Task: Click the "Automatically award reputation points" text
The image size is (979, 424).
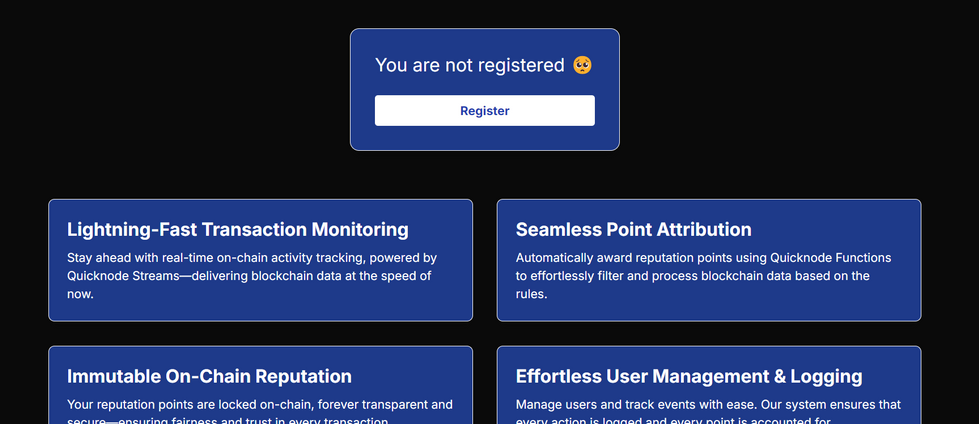Action: 629,257
